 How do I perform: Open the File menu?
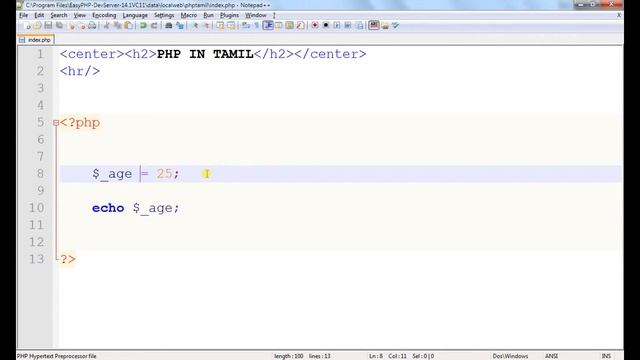point(23,15)
